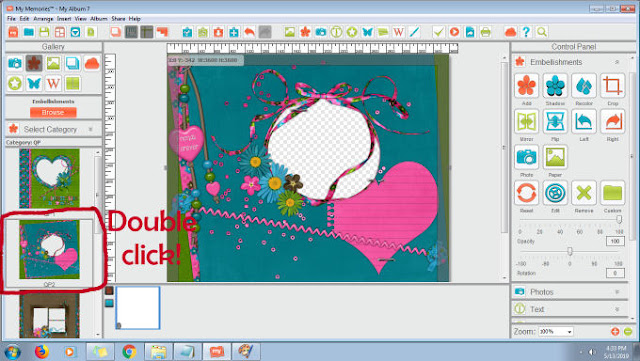Click the Shadow tool in Control Panel
The image size is (640, 361).
point(555,86)
